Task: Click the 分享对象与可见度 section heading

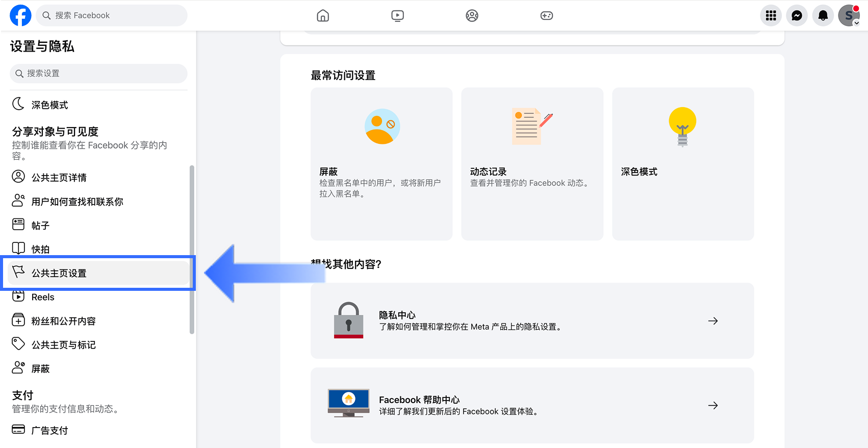Action: [55, 132]
